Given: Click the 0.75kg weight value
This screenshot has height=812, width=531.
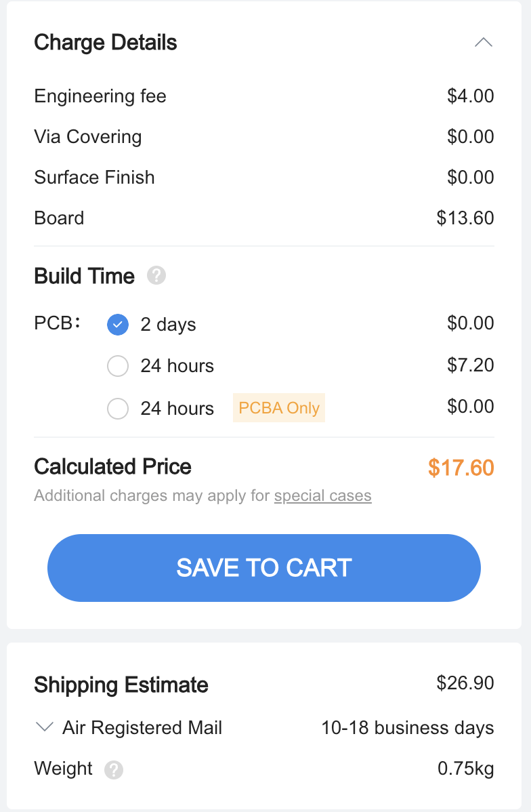Looking at the screenshot, I should (466, 769).
